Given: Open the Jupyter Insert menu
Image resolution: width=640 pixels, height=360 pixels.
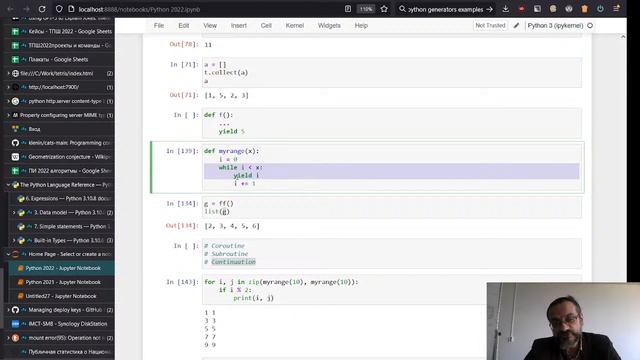Looking at the screenshot, I should click(239, 25).
